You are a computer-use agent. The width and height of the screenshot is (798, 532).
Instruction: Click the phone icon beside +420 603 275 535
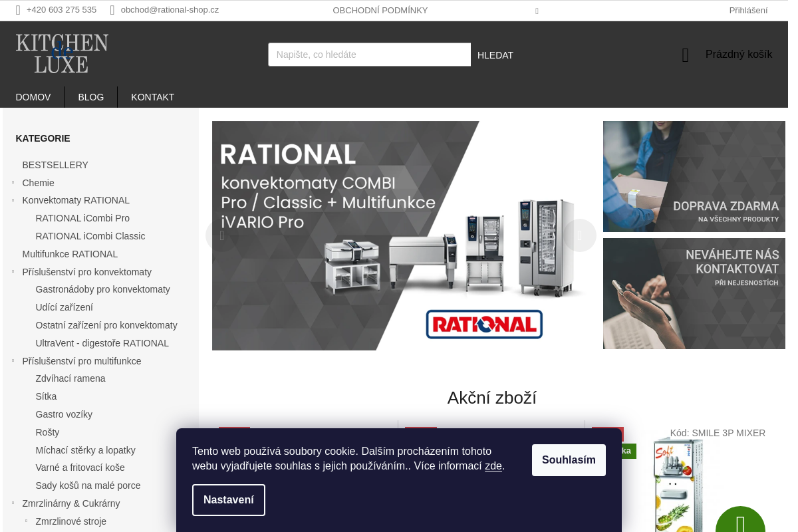pos(18,10)
